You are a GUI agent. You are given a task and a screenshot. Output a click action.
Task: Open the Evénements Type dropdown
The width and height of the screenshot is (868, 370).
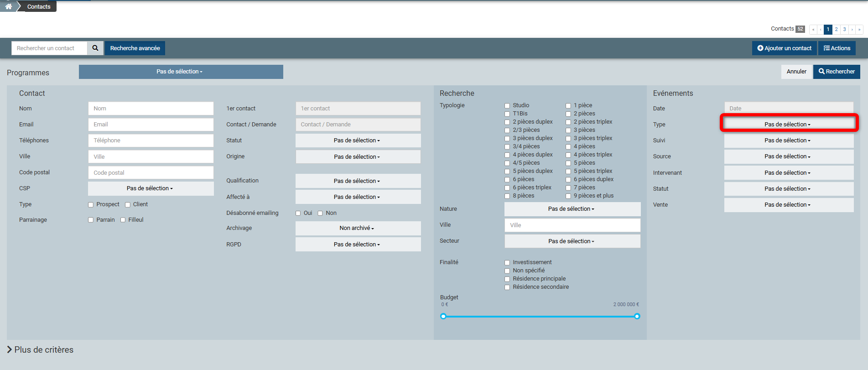coord(788,124)
